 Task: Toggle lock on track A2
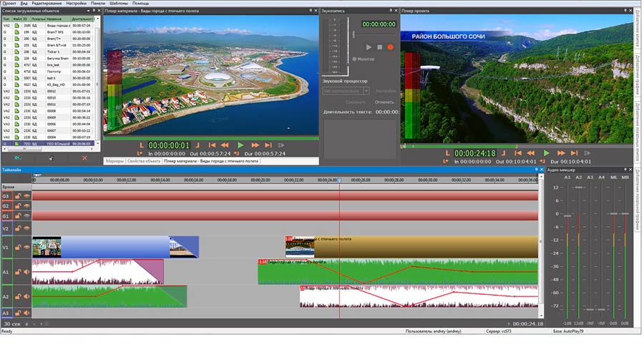[x=18, y=296]
